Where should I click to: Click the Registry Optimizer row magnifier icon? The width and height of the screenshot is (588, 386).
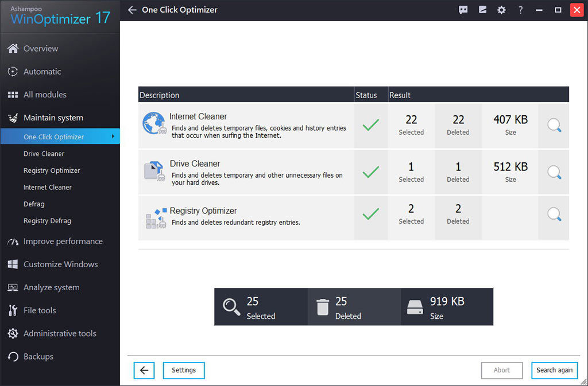click(x=554, y=215)
